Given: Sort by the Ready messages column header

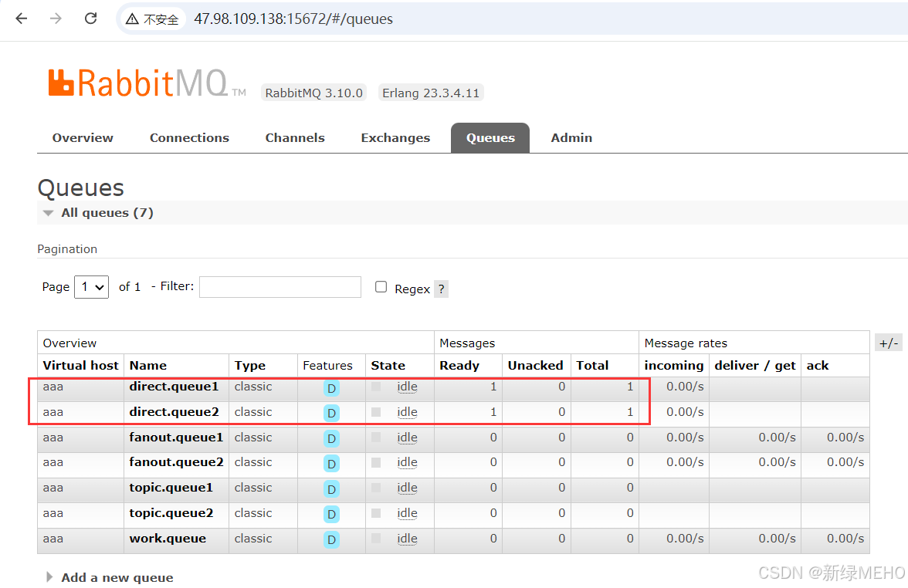Looking at the screenshot, I should (x=459, y=366).
